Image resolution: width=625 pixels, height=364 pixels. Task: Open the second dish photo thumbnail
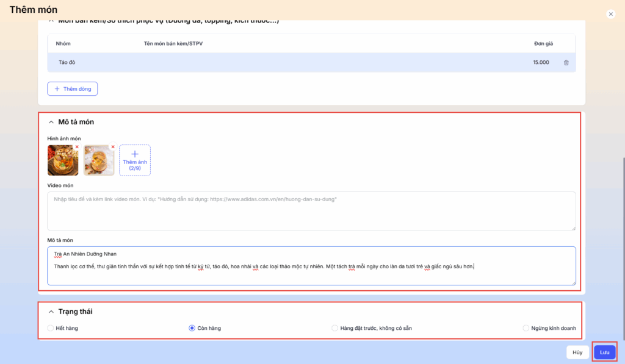98,161
